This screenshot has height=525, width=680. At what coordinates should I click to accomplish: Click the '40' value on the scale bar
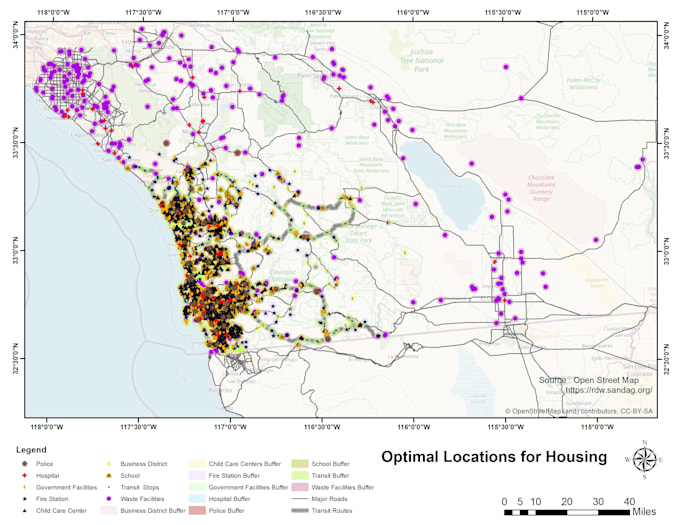click(x=629, y=502)
